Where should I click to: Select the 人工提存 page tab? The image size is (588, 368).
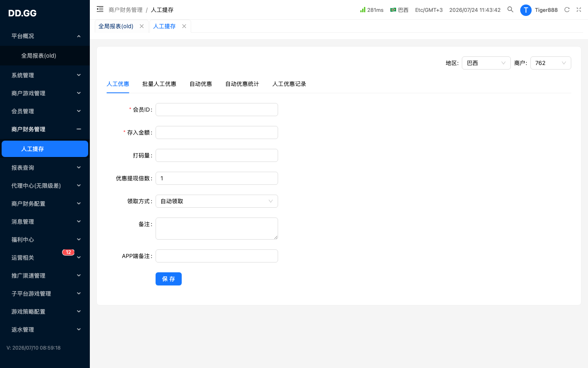tap(164, 26)
